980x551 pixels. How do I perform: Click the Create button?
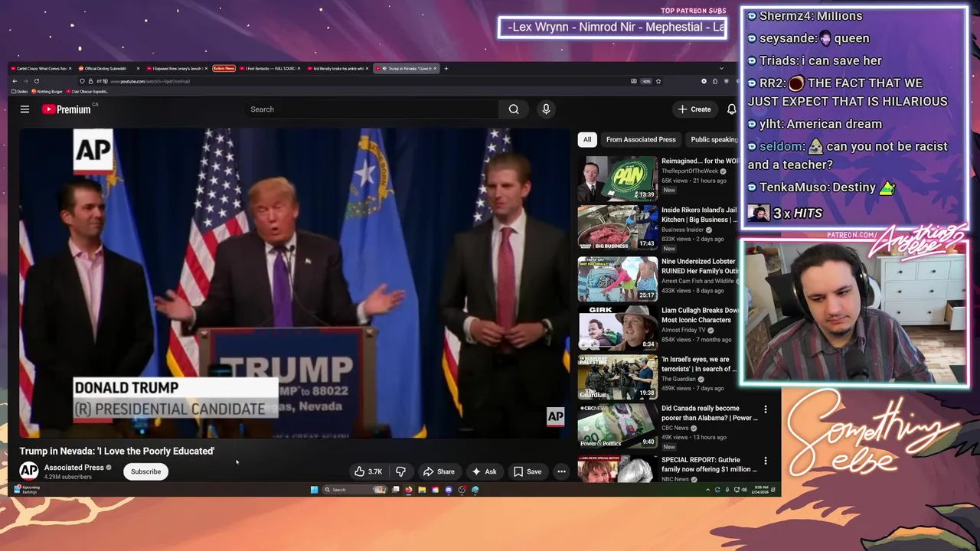(694, 109)
